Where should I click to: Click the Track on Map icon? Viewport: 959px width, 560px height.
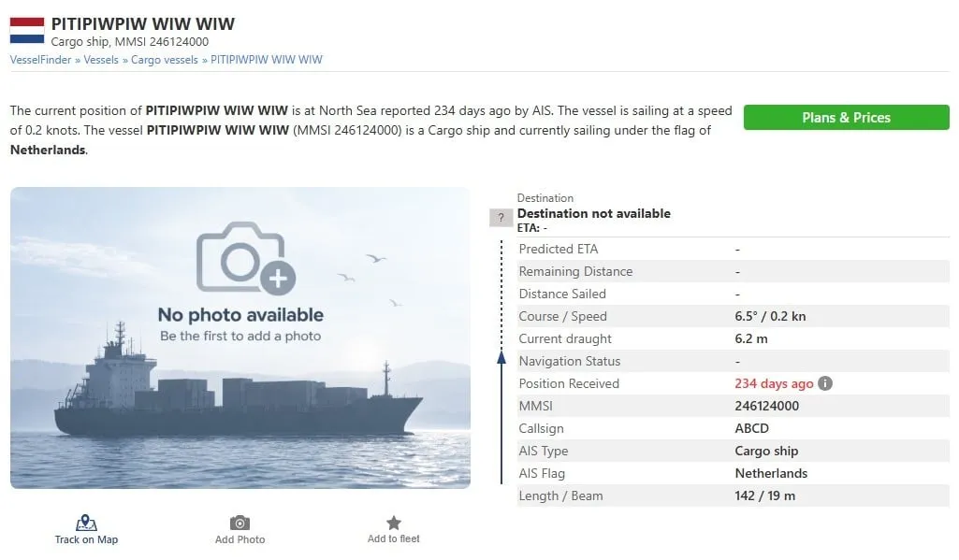tap(86, 523)
